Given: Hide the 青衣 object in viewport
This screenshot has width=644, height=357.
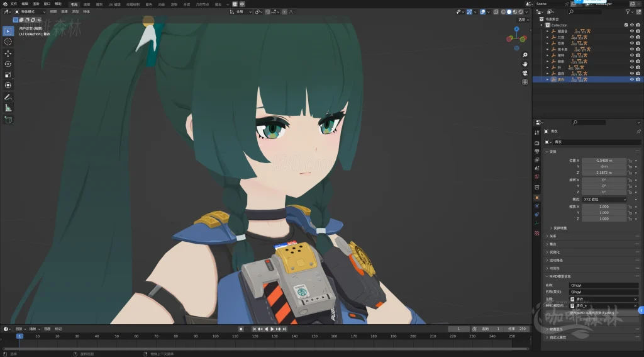Looking at the screenshot, I should pyautogui.click(x=631, y=79).
